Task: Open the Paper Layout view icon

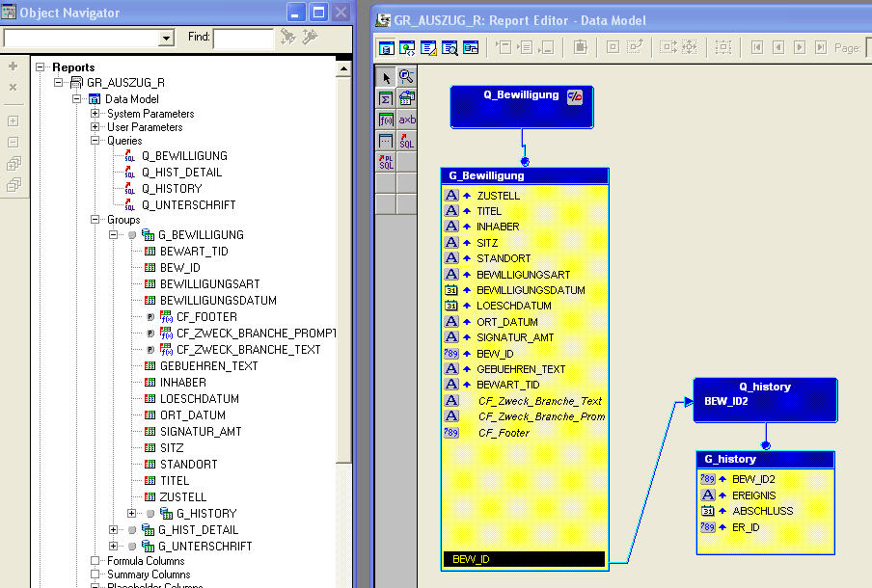Action: pyautogui.click(x=428, y=48)
